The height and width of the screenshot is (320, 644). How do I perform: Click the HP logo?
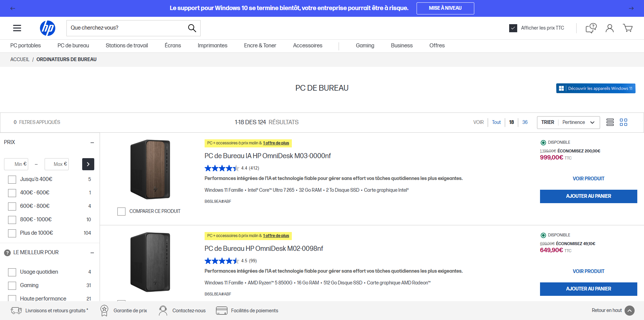coord(48,28)
